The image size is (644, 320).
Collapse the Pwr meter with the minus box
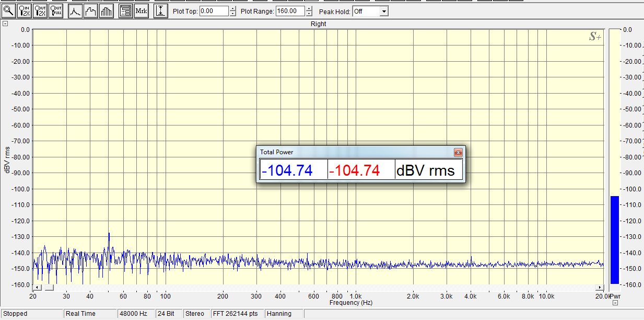[x=615, y=303]
